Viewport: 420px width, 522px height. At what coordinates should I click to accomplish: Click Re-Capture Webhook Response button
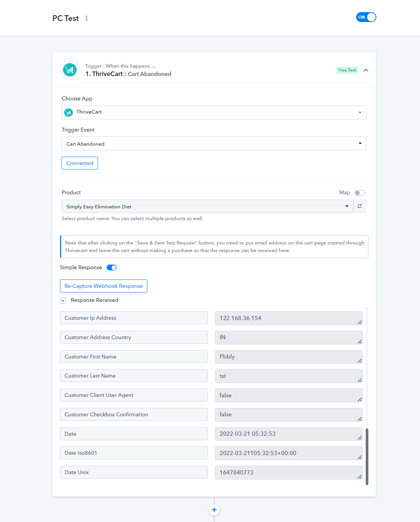104,286
